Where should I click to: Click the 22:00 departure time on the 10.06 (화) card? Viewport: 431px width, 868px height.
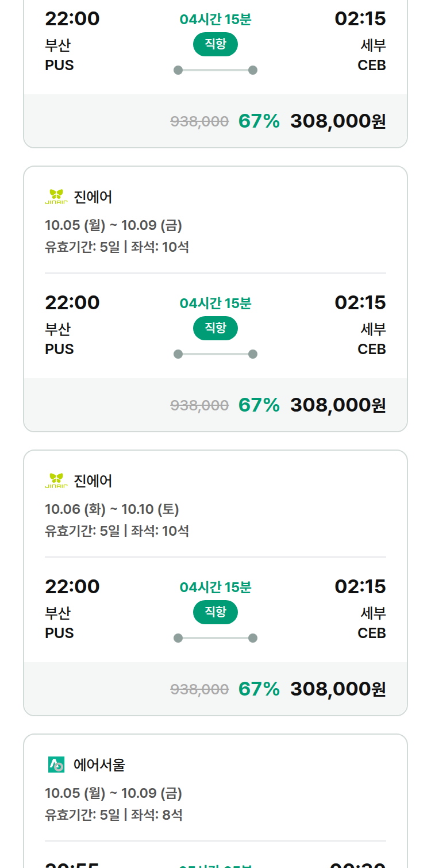(x=72, y=587)
